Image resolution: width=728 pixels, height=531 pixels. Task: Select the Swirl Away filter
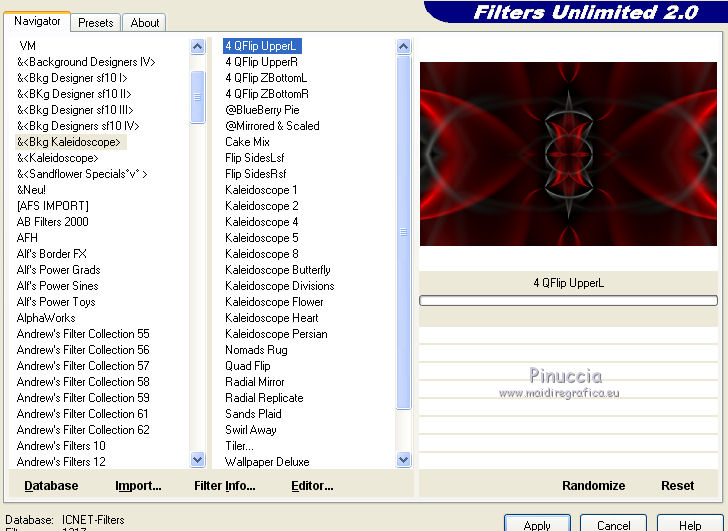[251, 430]
